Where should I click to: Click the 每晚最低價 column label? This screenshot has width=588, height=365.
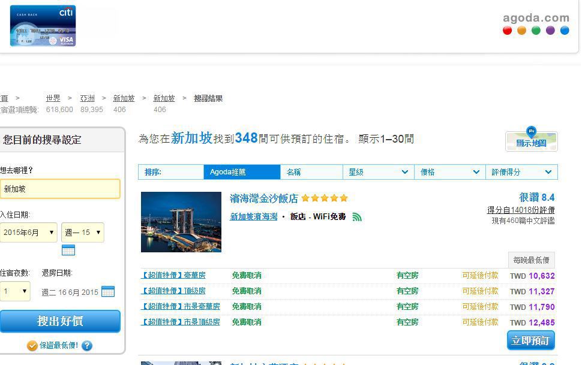coord(532,260)
